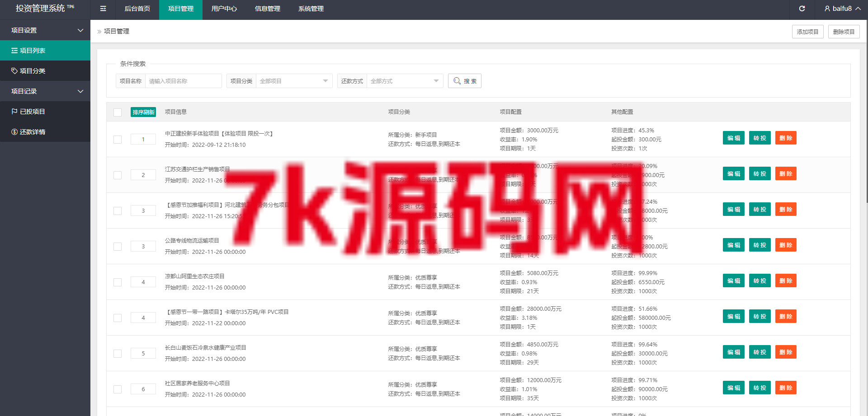868x416 pixels.
Task: Toggle the select-all checkbox in table header
Action: [x=118, y=112]
